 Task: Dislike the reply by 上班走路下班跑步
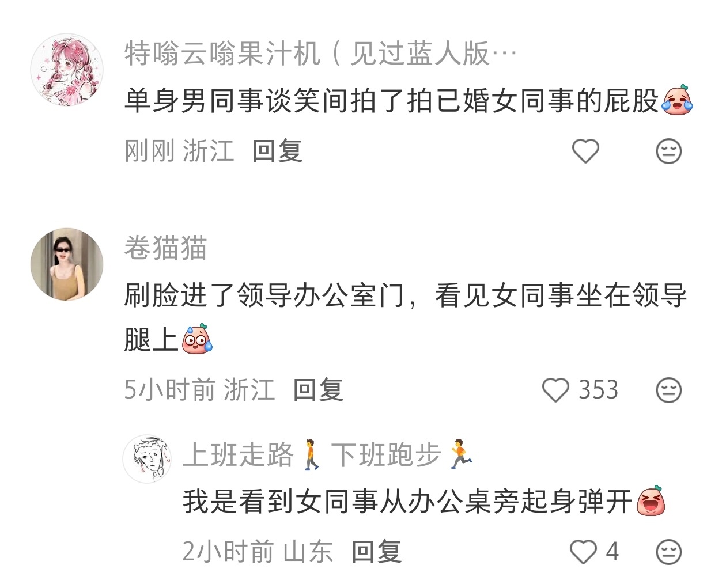click(669, 552)
